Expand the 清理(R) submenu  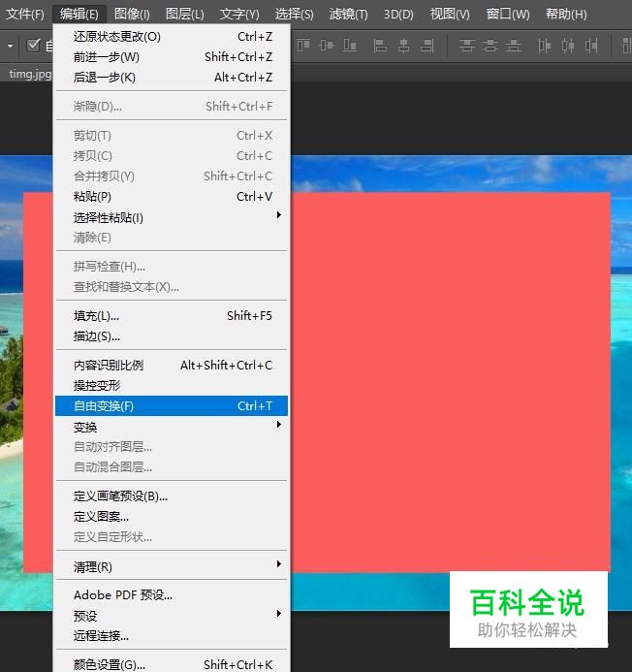[172, 566]
